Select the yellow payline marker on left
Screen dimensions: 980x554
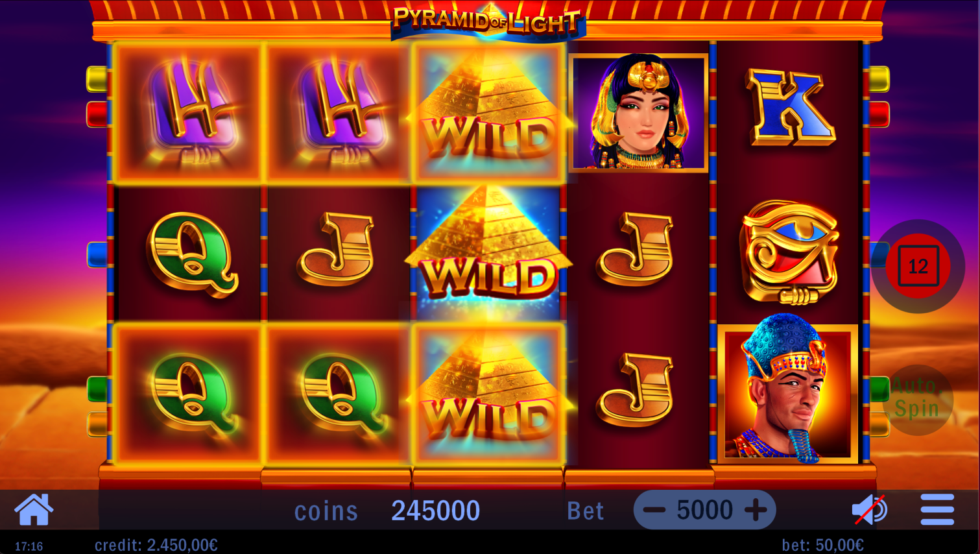click(x=97, y=79)
